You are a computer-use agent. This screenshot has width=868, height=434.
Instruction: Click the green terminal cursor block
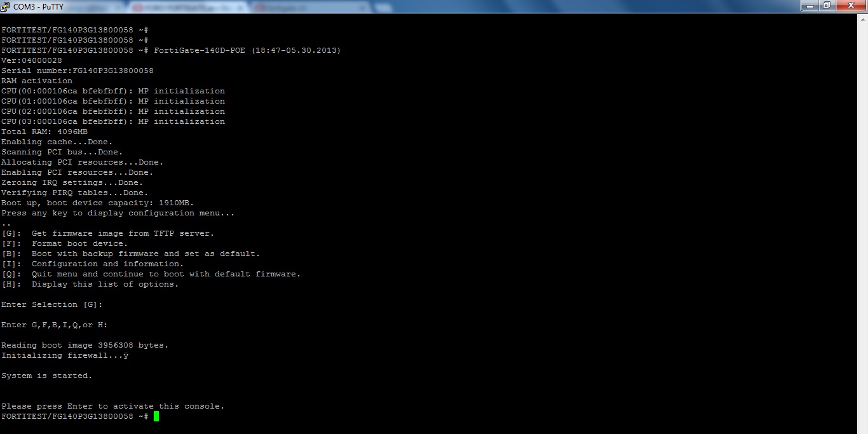pyautogui.click(x=156, y=416)
